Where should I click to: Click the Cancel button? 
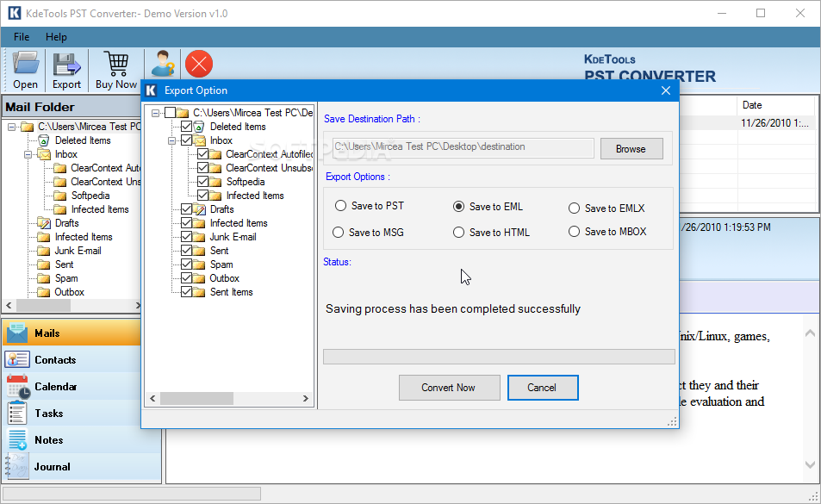click(x=543, y=388)
